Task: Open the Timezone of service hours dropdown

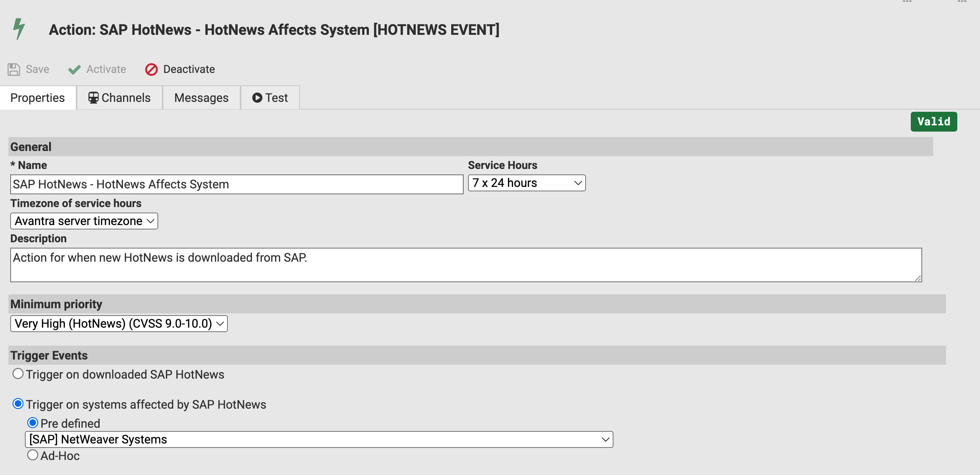Action: tap(84, 221)
